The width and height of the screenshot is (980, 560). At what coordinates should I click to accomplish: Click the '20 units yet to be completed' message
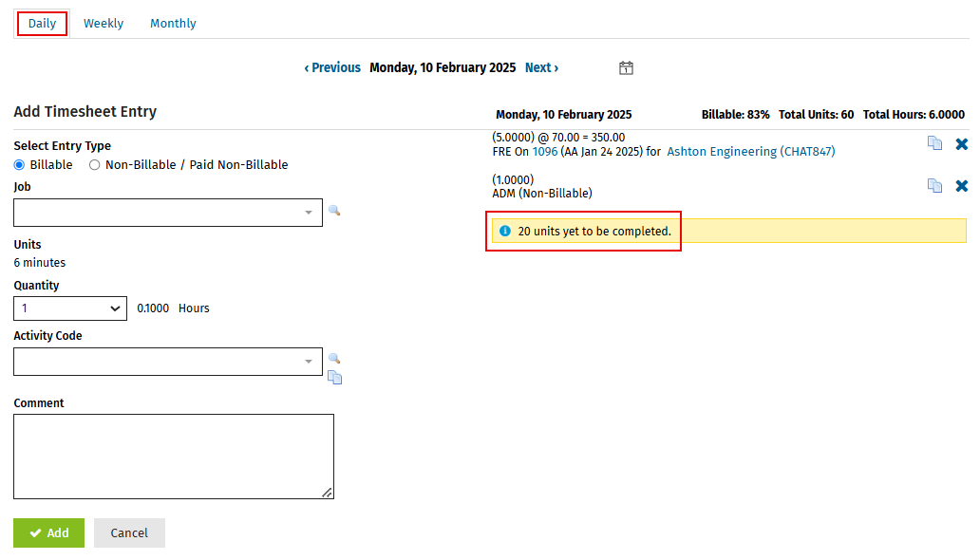(594, 232)
